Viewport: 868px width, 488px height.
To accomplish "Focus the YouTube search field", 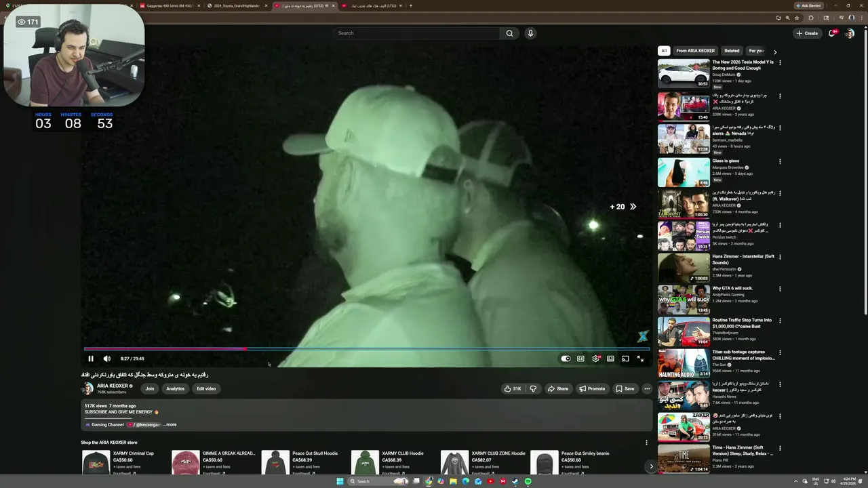I will click(x=416, y=33).
